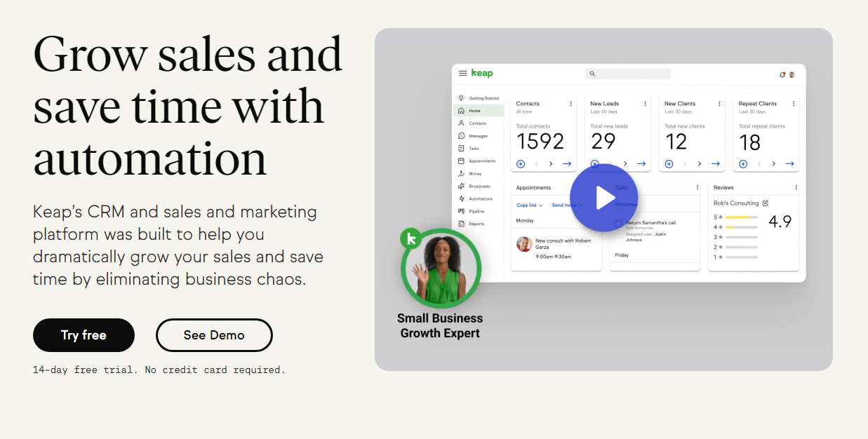
Task: Click next chevron on Contacts card
Action: (x=551, y=163)
